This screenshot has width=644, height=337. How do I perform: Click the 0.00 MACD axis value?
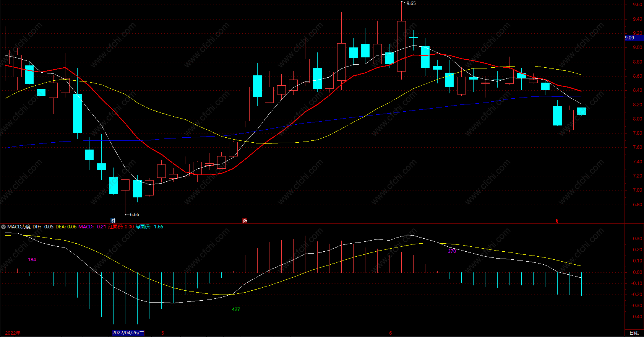pos(638,272)
